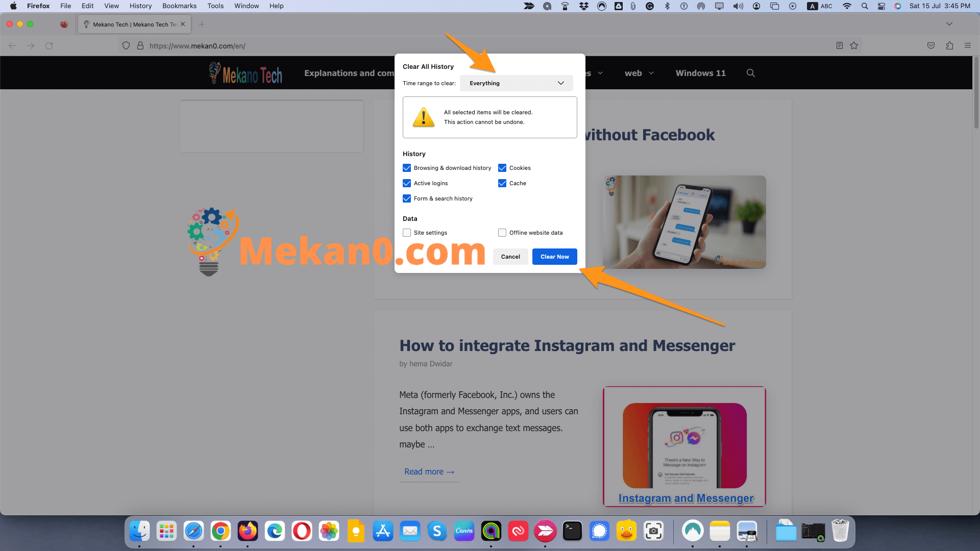The width and height of the screenshot is (980, 551).
Task: Enable the Offline website data checkbox
Action: 502,232
